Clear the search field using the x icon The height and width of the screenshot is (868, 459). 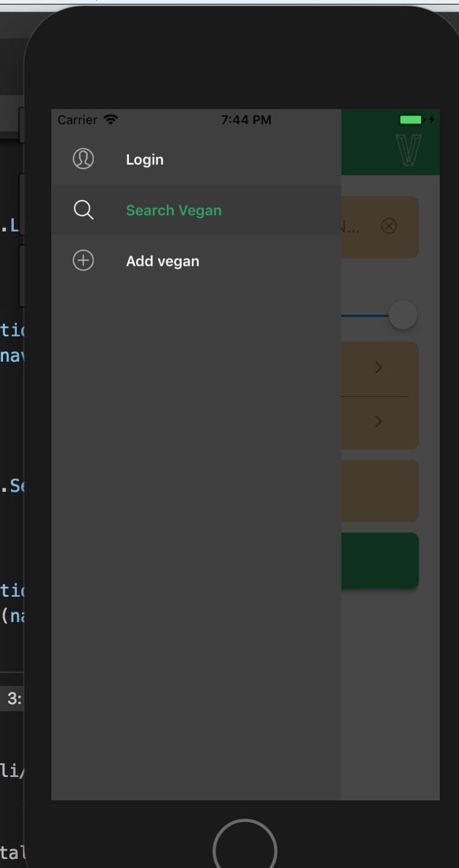coord(389,226)
